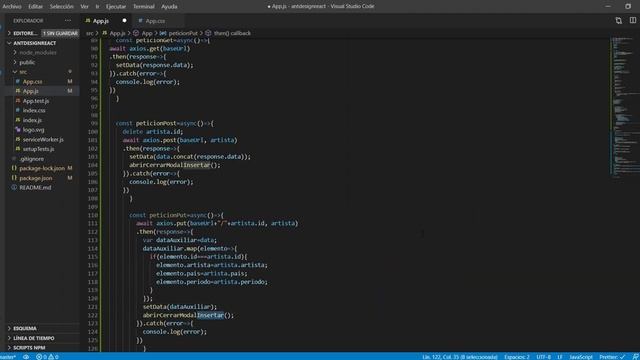Click the open changes icon in editor toolbar
The height and width of the screenshot is (360, 640).
coord(618,20)
